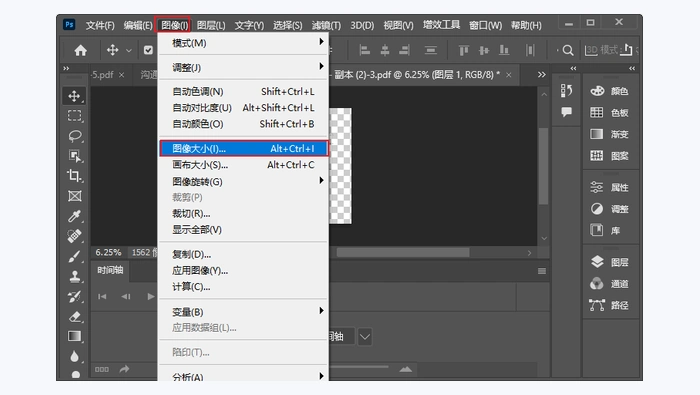Click align horizontal centers icon

tap(384, 50)
